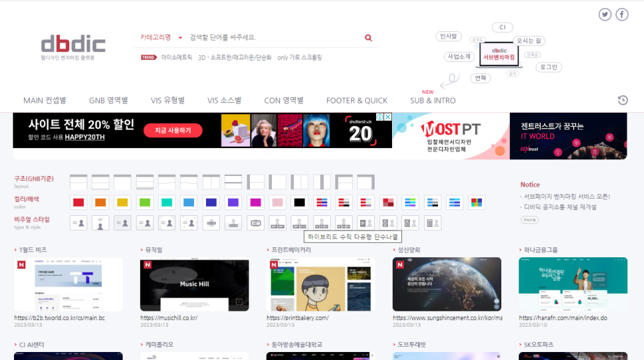Screen dimensions: 644x360
Task: Open the https://printbakery.com/ link
Action: 297,318
